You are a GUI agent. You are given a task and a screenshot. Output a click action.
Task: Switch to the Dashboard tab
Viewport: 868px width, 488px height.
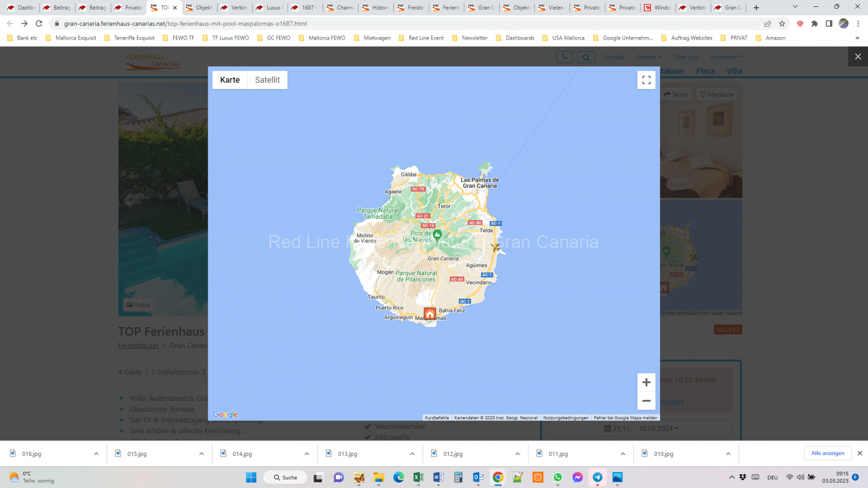(x=21, y=8)
